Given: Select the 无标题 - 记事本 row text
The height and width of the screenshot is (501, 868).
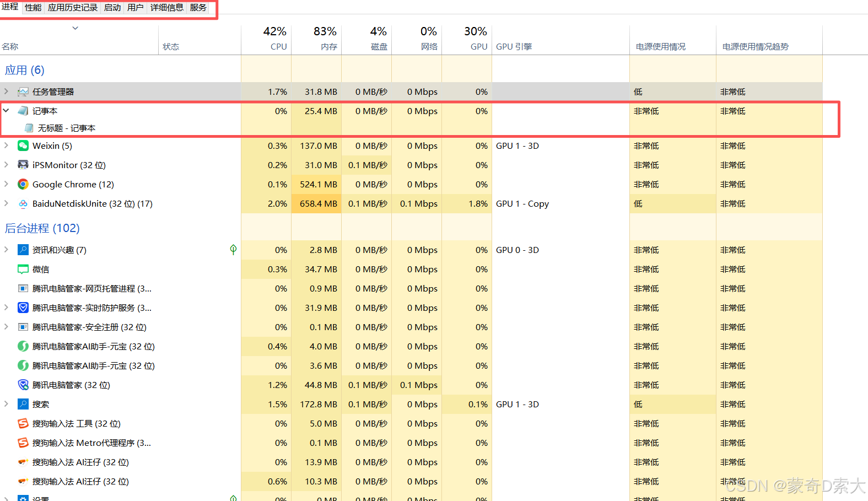Looking at the screenshot, I should [x=67, y=128].
